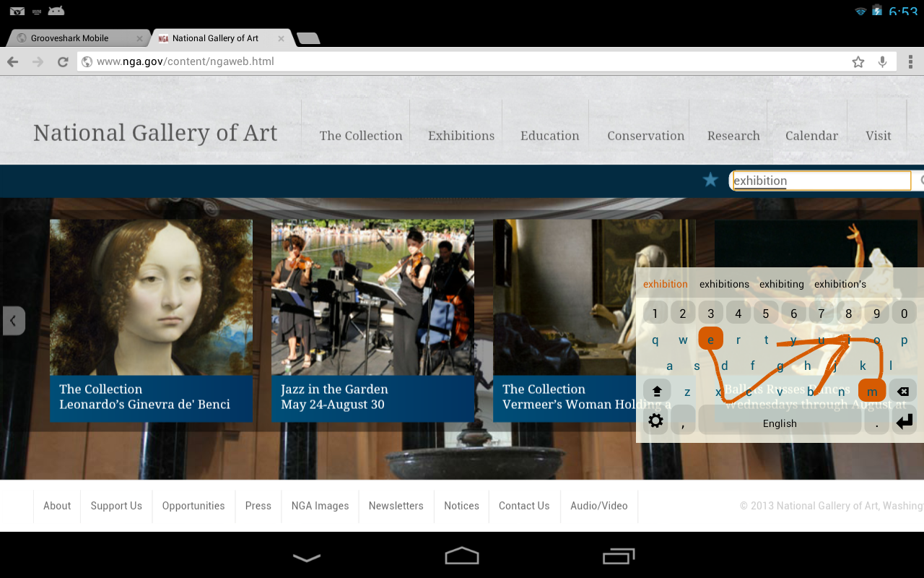Open the Support Us footer link
Viewport: 924px width, 578px height.
click(x=116, y=506)
